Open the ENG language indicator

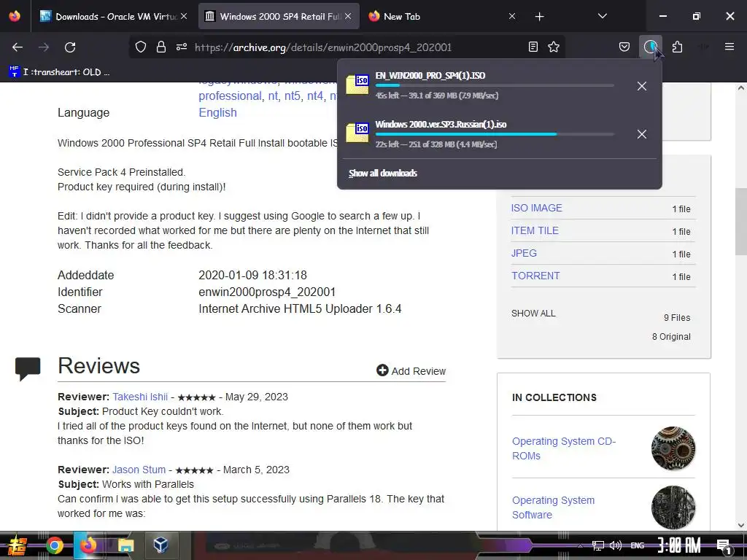click(637, 545)
